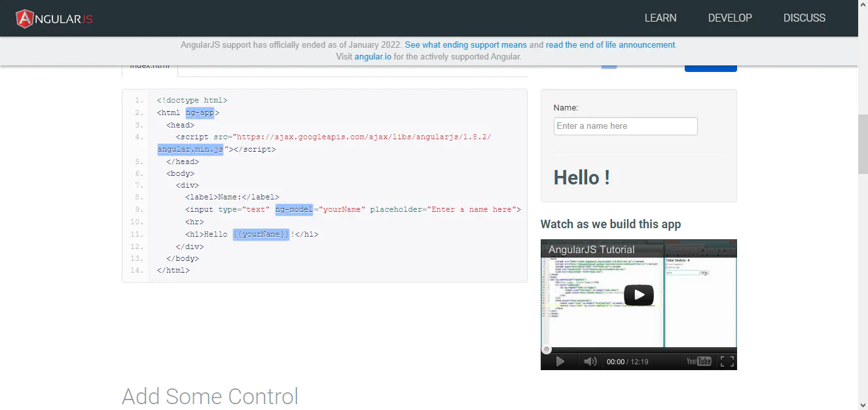This screenshot has width=868, height=410.
Task: Mute the video using the speaker icon
Action: (590, 360)
